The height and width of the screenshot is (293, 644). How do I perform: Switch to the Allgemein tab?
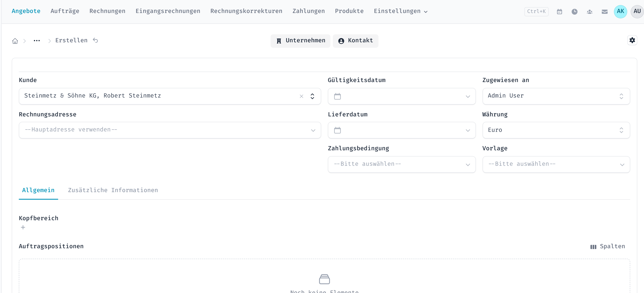coord(38,190)
